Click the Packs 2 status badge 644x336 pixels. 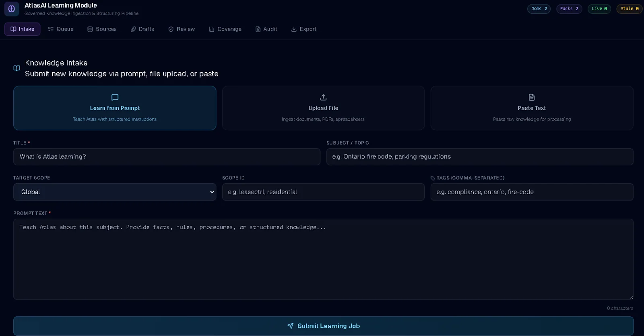click(x=569, y=8)
